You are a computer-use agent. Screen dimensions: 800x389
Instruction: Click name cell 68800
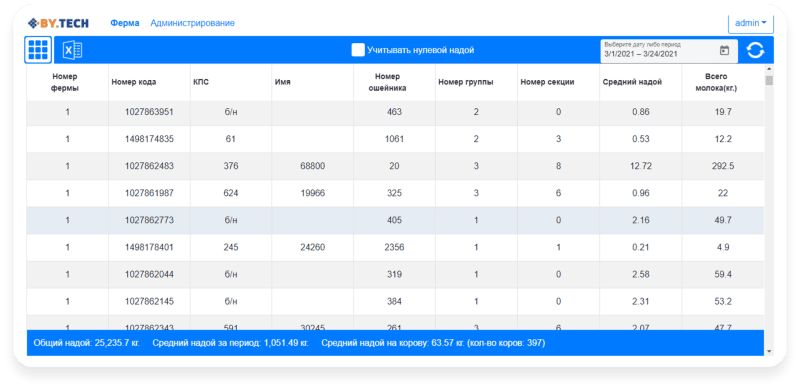coord(313,166)
